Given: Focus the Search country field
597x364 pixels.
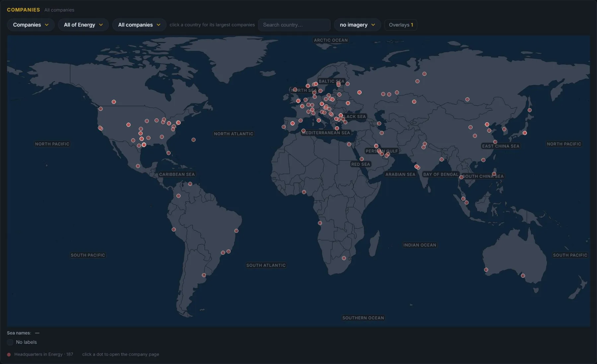Looking at the screenshot, I should (x=294, y=25).
